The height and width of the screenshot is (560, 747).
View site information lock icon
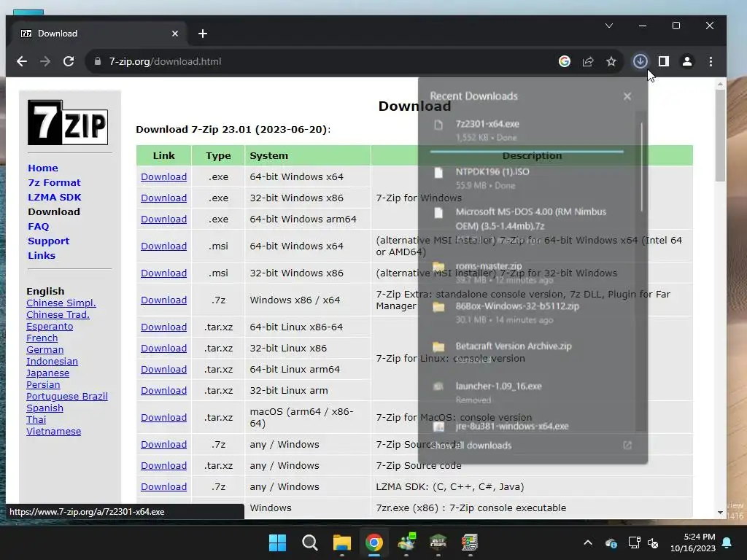(x=98, y=61)
